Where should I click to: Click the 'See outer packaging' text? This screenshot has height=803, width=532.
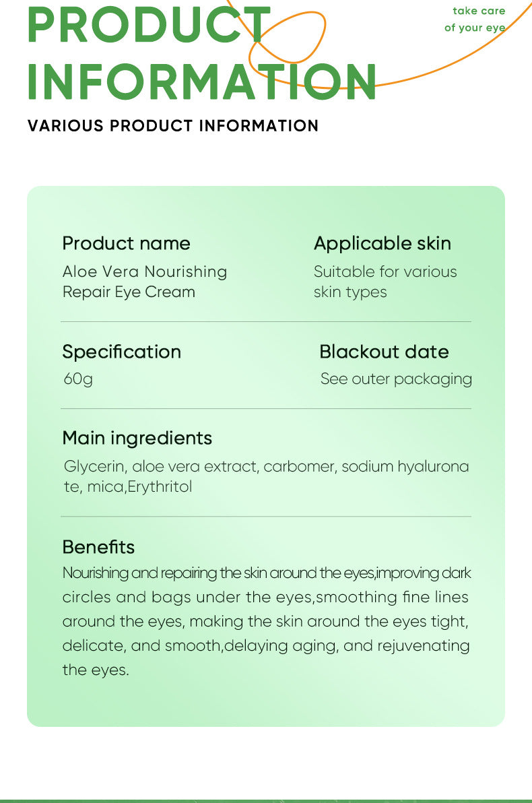(x=396, y=379)
